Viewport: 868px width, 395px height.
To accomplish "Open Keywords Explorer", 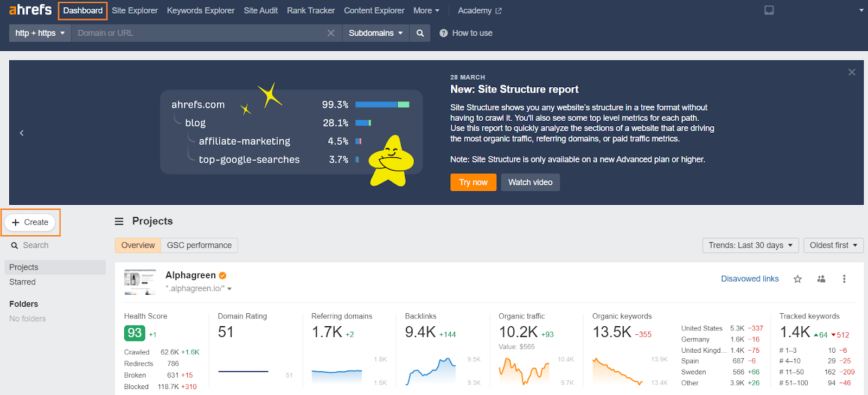I will [201, 10].
